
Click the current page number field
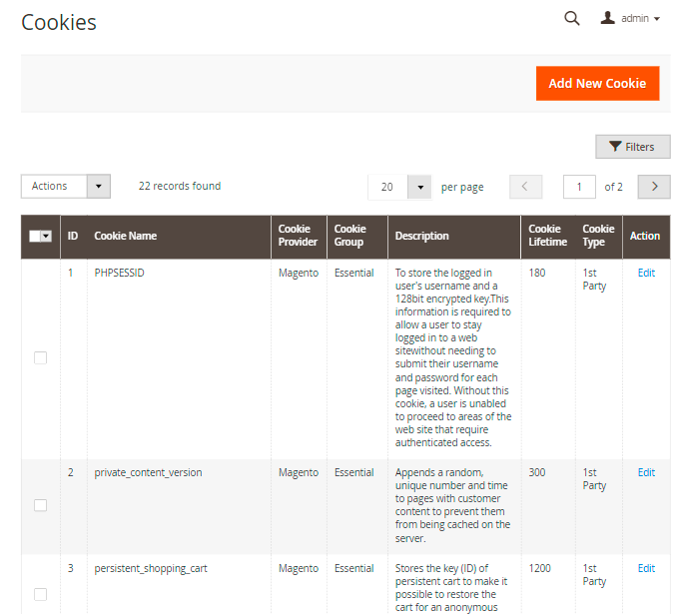coord(579,187)
